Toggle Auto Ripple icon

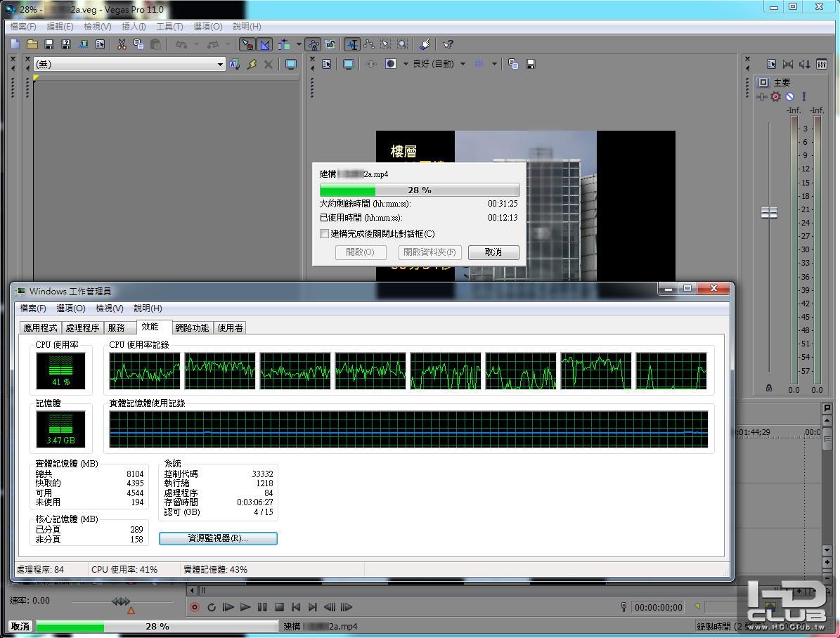[284, 44]
